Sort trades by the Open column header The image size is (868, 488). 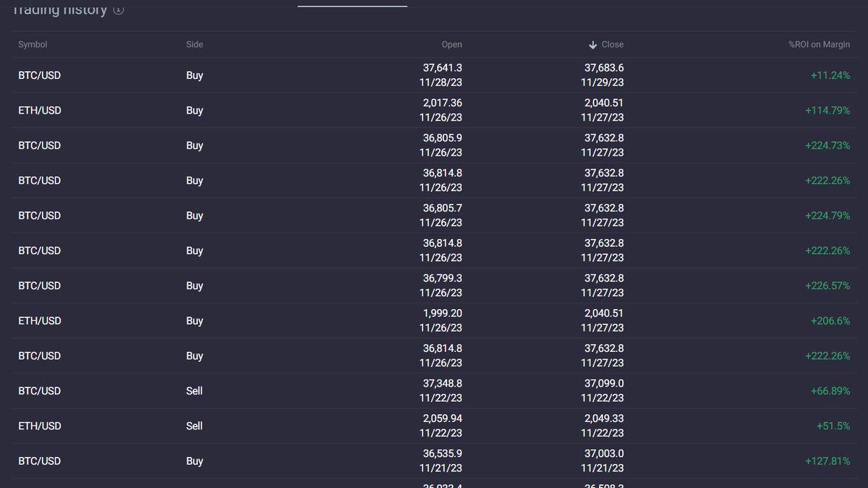[451, 44]
